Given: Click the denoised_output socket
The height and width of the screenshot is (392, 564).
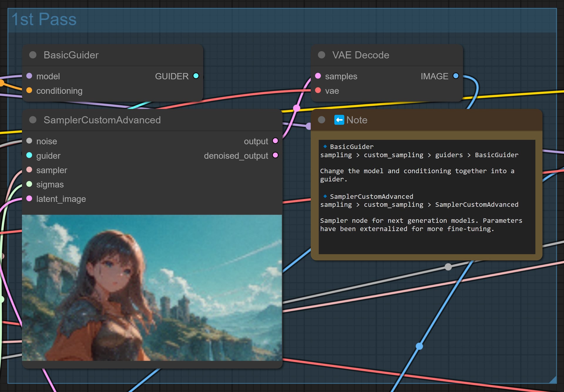Looking at the screenshot, I should [275, 155].
